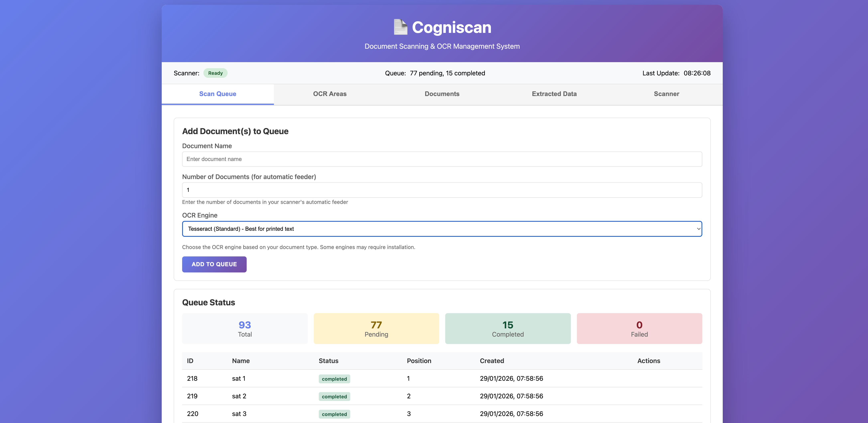Select the Scanner tab
Viewport: 868px width, 423px height.
pos(666,94)
